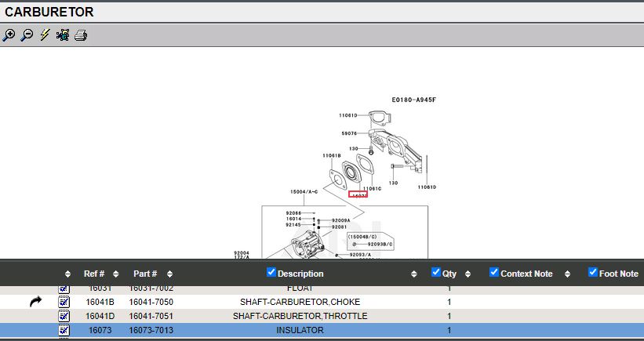Click the add-to-list icon for 16041B
644x341 pixels.
click(64, 302)
